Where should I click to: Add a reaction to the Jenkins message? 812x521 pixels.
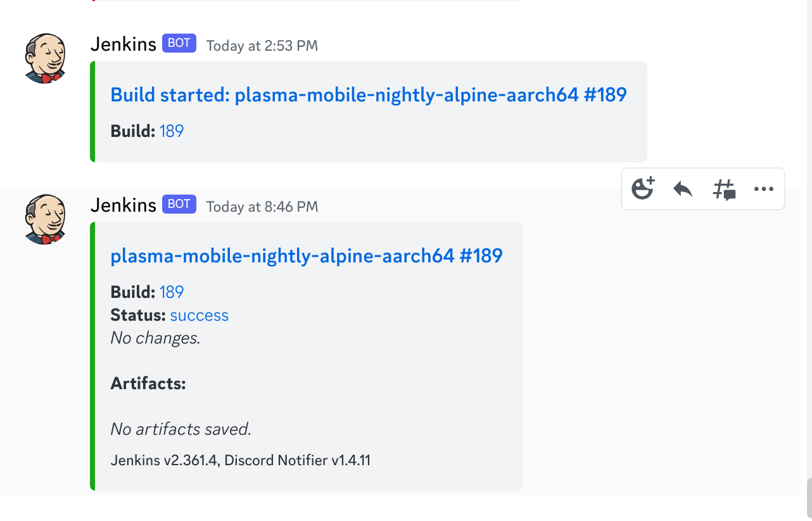click(x=643, y=189)
